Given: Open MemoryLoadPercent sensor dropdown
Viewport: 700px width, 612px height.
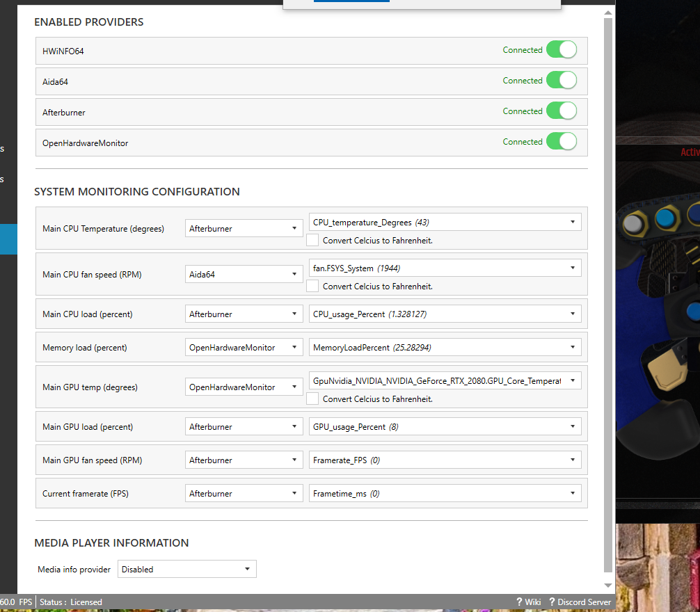Looking at the screenshot, I should tap(445, 348).
